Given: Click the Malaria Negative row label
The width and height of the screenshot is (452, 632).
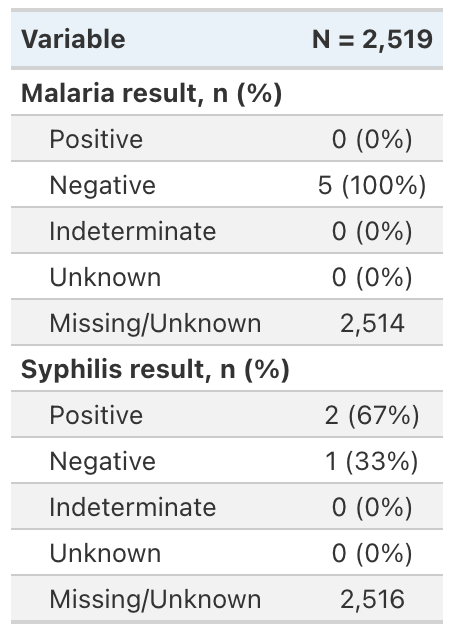Looking at the screenshot, I should tap(102, 185).
